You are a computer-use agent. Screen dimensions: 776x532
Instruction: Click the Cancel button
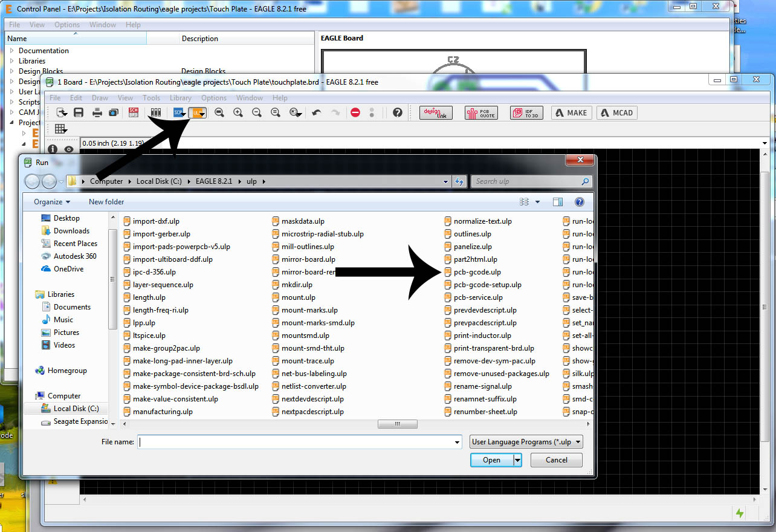(x=557, y=460)
